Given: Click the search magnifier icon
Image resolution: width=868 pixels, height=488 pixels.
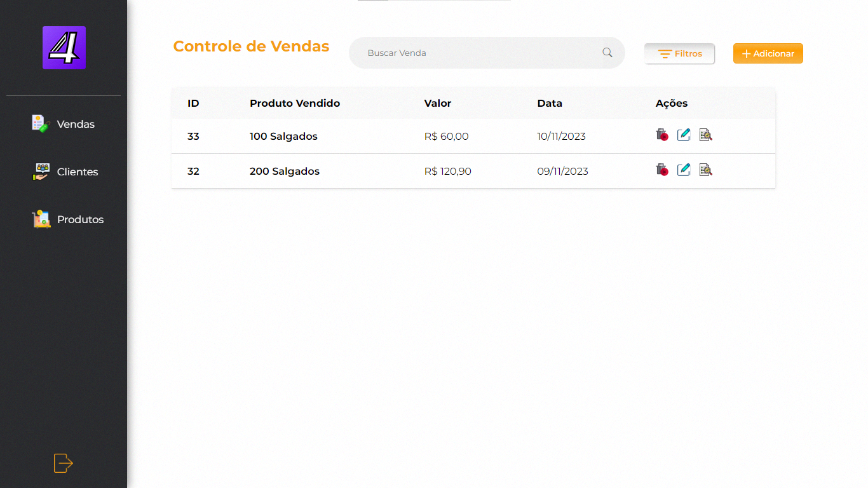Looking at the screenshot, I should point(607,53).
